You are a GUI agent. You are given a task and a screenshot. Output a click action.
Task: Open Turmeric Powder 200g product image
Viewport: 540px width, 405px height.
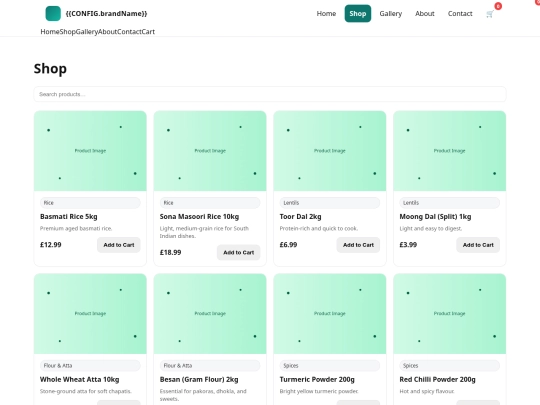[x=330, y=314]
